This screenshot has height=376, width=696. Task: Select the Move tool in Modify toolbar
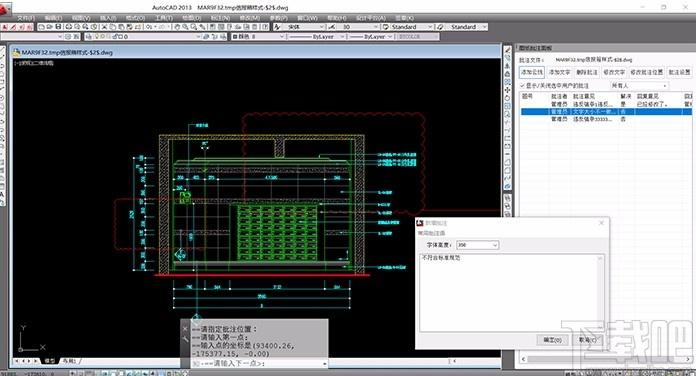(x=507, y=90)
